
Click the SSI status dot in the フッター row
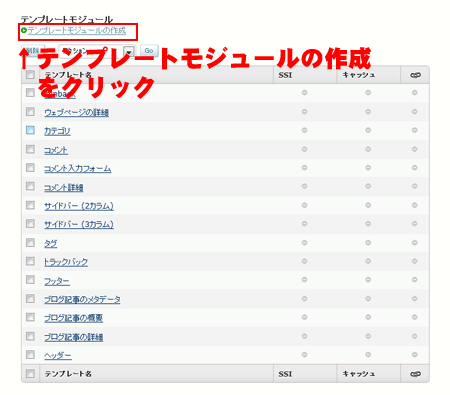[x=304, y=279]
